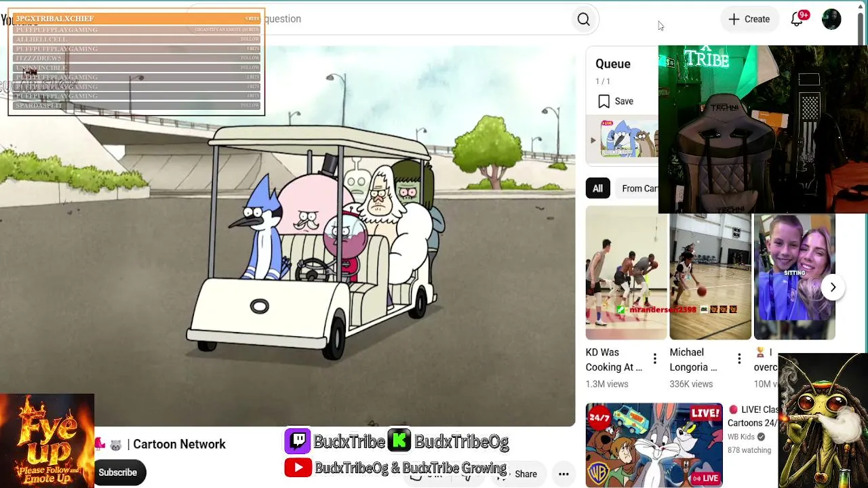The width and height of the screenshot is (868, 488).
Task: Open the notifications bell
Action: [x=797, y=19]
